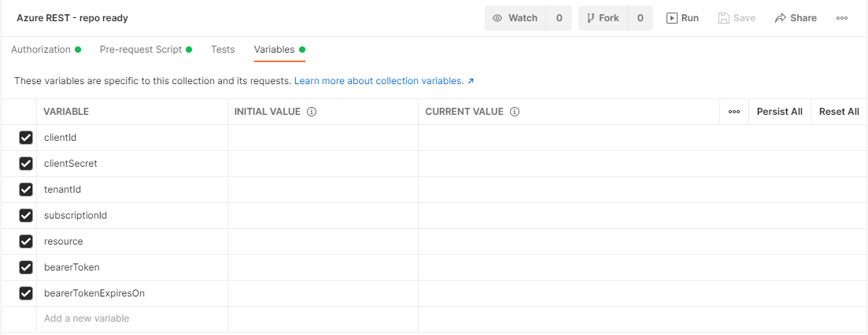The width and height of the screenshot is (868, 335).
Task: Click the tenantId initial value cell
Action: 323,190
